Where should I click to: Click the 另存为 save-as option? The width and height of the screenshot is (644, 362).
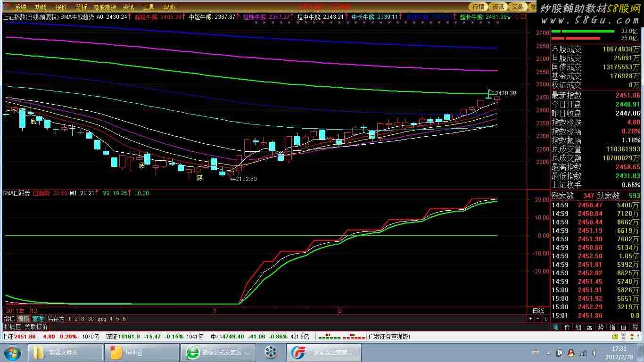[56, 319]
